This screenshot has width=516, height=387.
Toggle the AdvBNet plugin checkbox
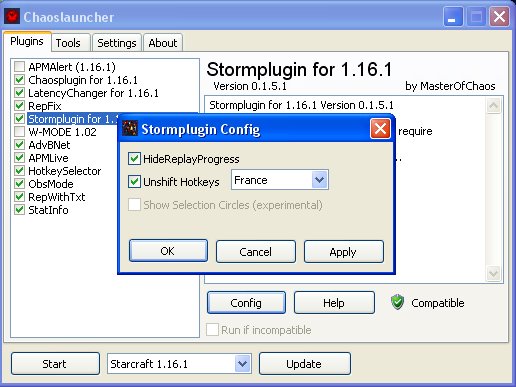coord(19,145)
